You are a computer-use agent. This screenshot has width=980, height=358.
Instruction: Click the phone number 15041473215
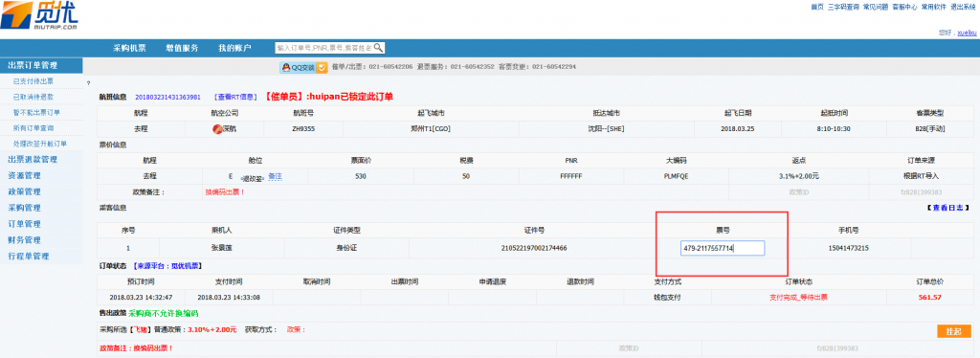point(848,248)
